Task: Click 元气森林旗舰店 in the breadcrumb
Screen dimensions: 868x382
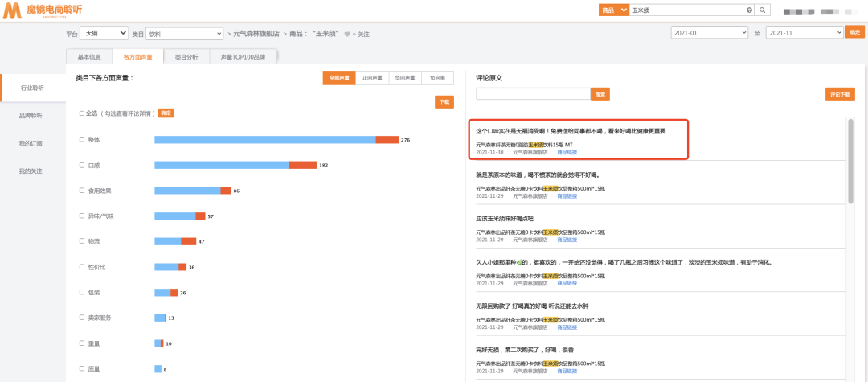Action: (257, 34)
